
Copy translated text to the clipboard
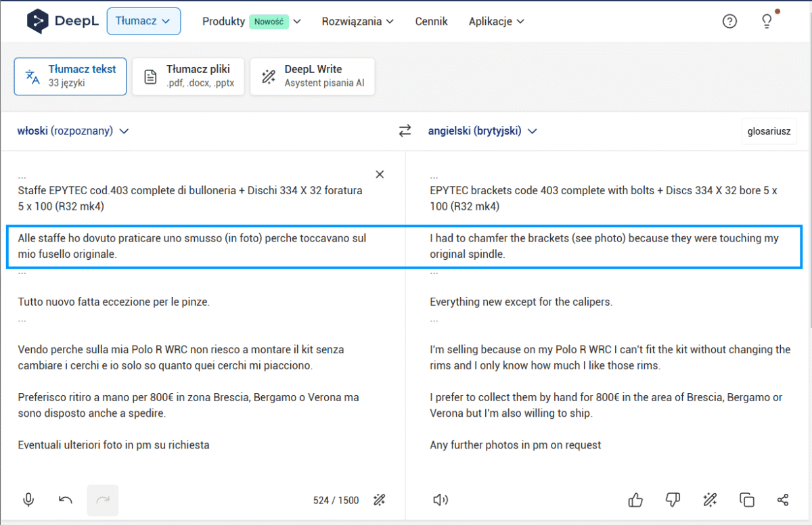pyautogui.click(x=747, y=500)
